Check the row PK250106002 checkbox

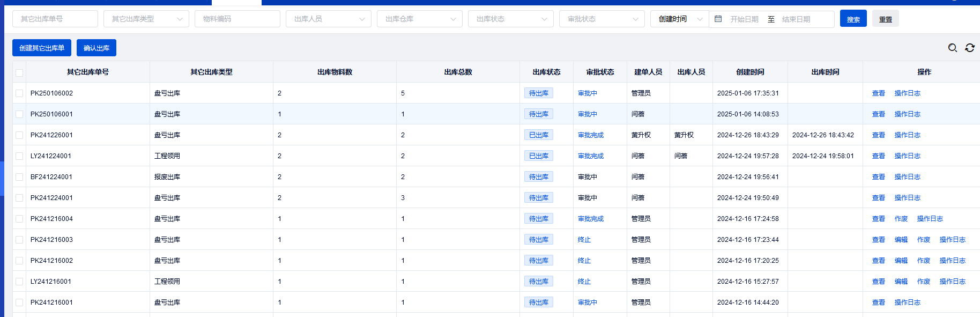tap(19, 93)
